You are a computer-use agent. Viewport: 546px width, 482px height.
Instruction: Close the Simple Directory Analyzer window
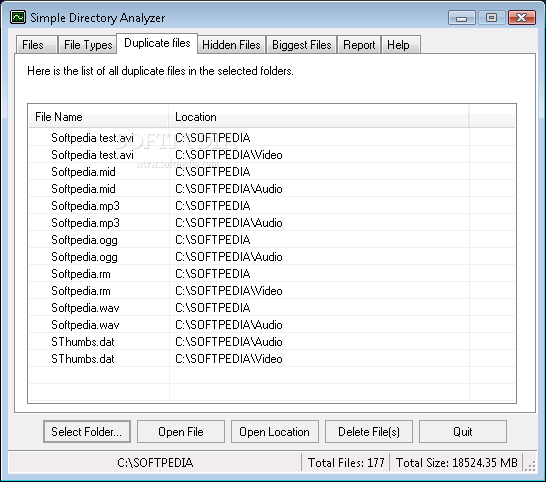[x=522, y=18]
